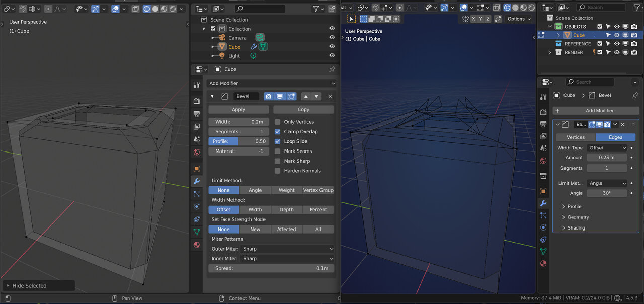Screen dimensions: 644x304
Task: Enable the Only Vertices checkbox
Action: pos(277,122)
